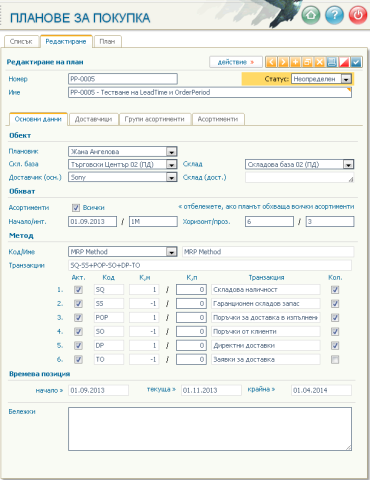Viewport: 370px width, 480px height.
Task: Open the Статус dropdown
Action: (346, 79)
